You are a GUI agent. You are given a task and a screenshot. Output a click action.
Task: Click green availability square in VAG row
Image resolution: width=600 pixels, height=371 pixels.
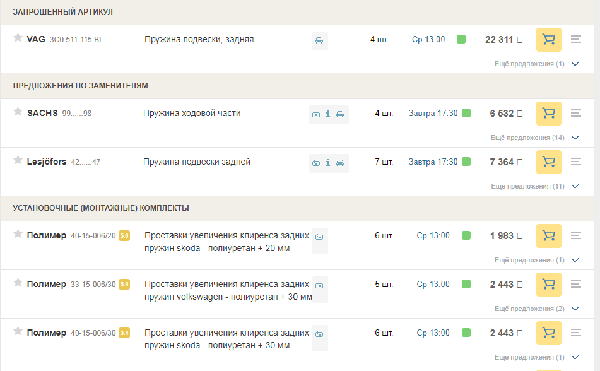coord(461,39)
